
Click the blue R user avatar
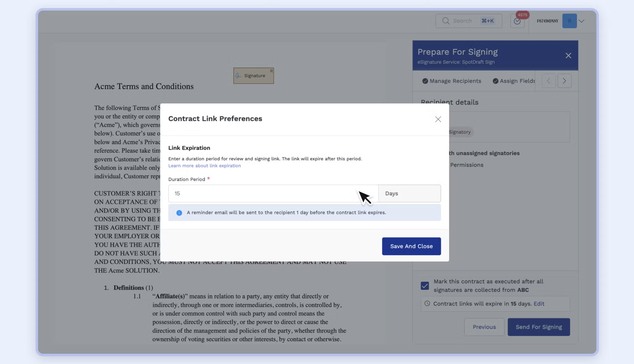(569, 21)
